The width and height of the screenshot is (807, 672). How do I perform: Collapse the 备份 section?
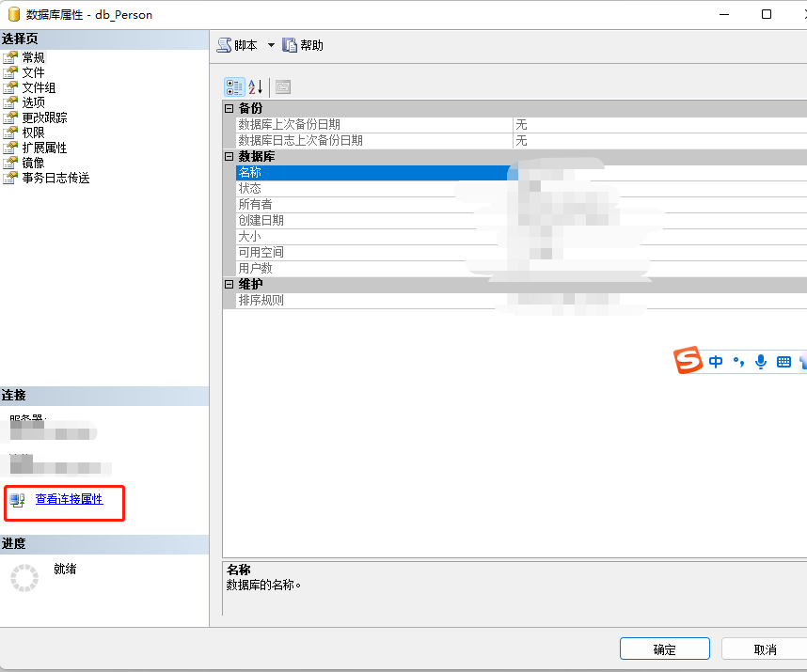point(229,108)
